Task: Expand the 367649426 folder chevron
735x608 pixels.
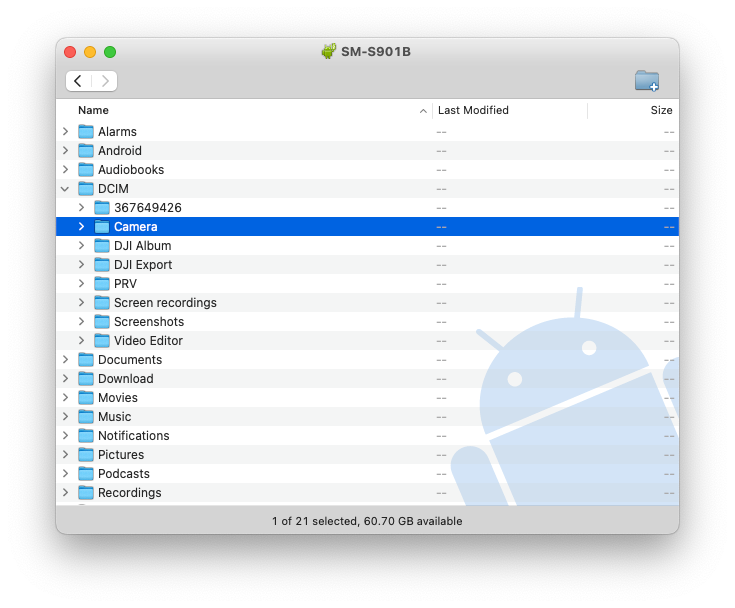Action: click(x=82, y=208)
